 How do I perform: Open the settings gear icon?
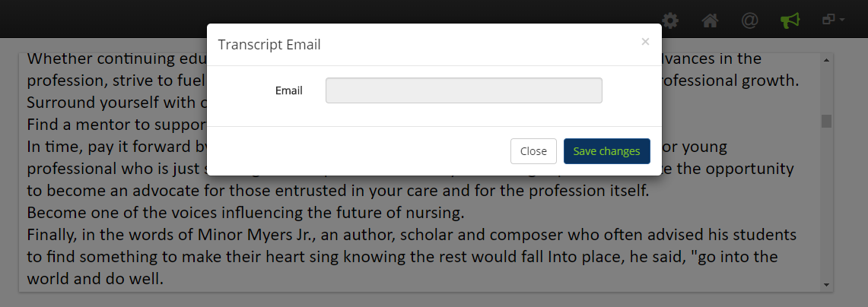click(670, 21)
